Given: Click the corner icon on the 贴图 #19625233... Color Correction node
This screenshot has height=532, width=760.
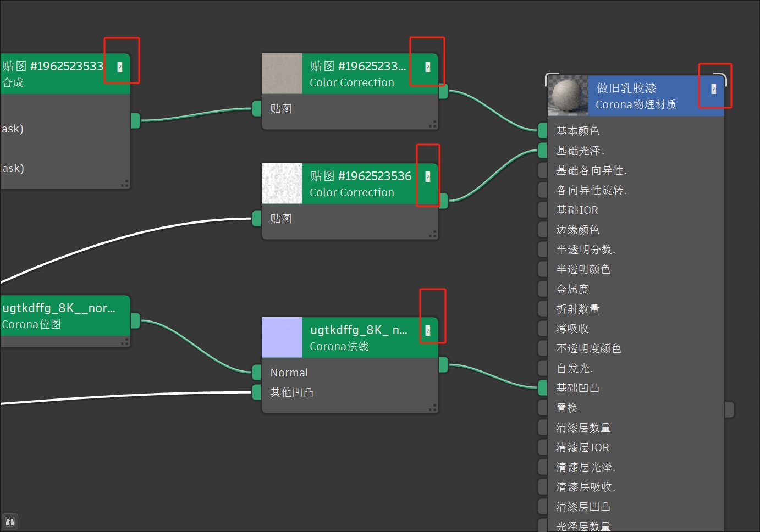Looking at the screenshot, I should point(427,67).
